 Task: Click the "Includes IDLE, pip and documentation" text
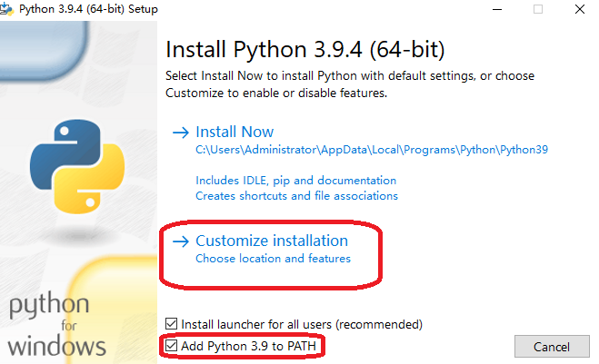295,181
